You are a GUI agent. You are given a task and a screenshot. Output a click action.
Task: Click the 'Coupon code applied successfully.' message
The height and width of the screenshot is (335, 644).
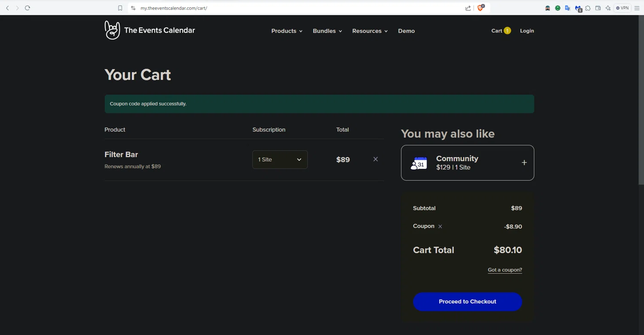(148, 104)
